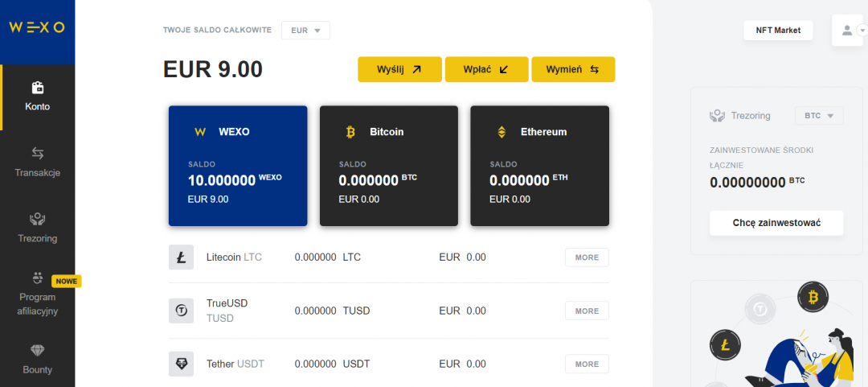Click the Bitcoin icon on the card
This screenshot has width=868, height=387.
pos(350,132)
